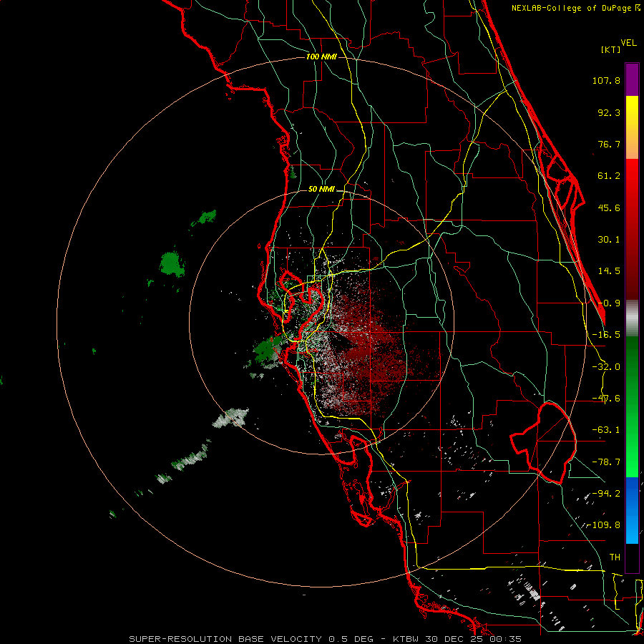Viewport: 644px width, 644px height.
Task: Click the large green echo west of Tampa Bay
Action: point(172,263)
